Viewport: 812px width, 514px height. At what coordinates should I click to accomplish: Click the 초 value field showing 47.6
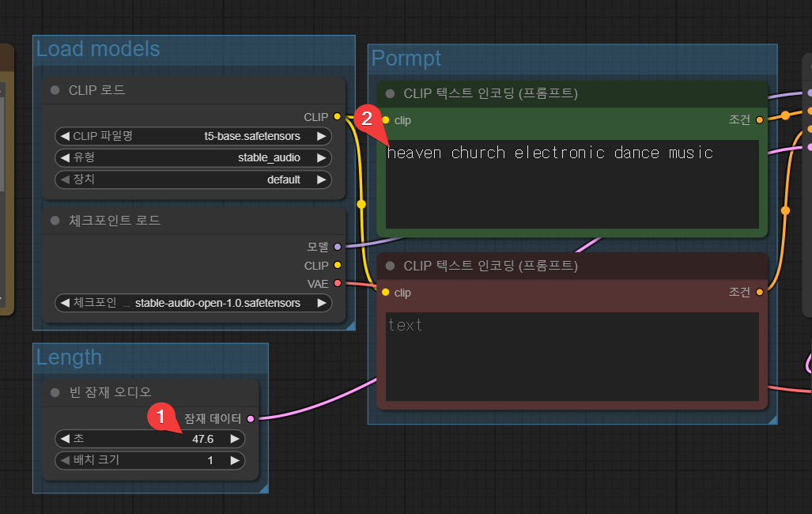pyautogui.click(x=202, y=439)
